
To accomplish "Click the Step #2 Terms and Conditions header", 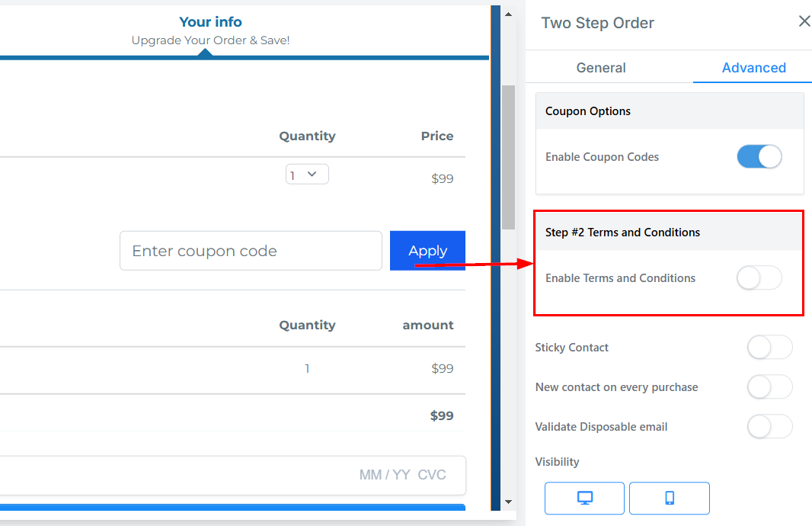I will pyautogui.click(x=669, y=233).
